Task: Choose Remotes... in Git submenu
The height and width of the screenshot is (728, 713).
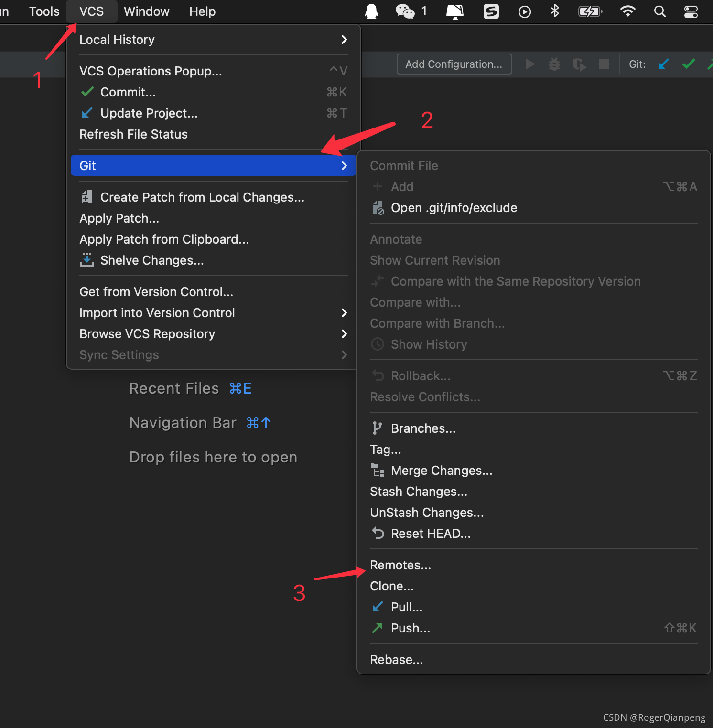Action: pyautogui.click(x=534, y=565)
